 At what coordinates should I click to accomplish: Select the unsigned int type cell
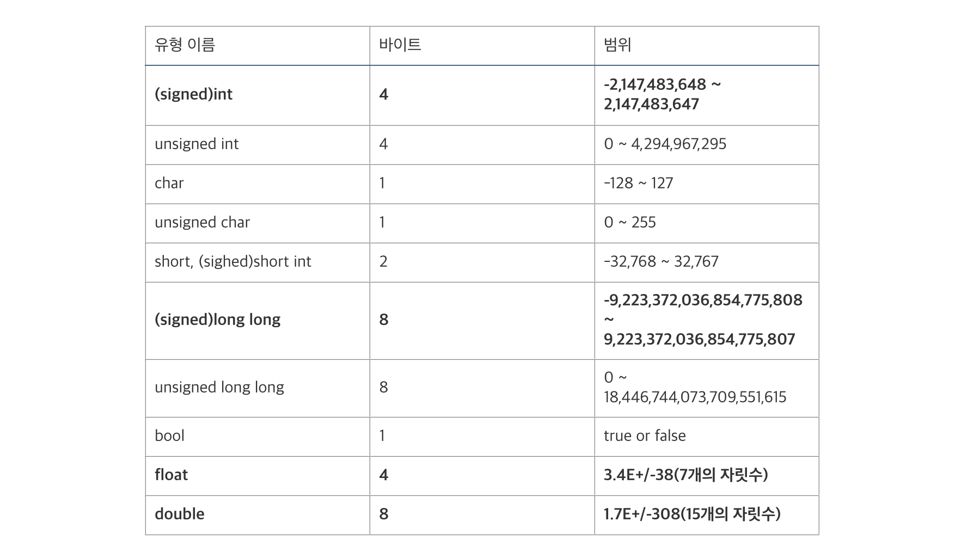pos(258,145)
